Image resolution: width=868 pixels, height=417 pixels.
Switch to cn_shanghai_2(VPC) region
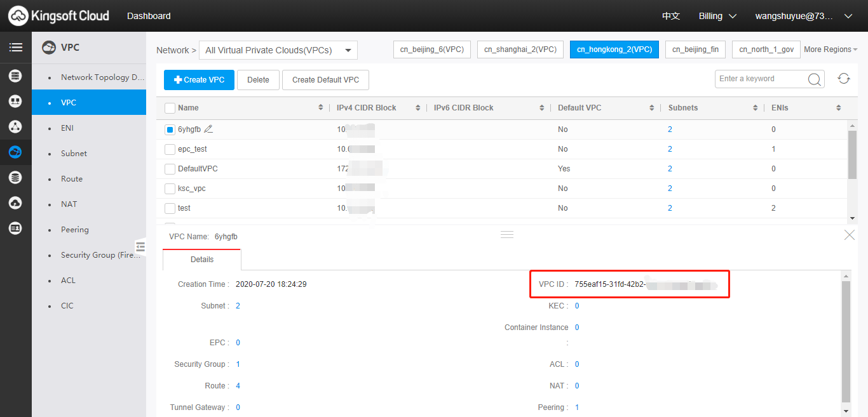click(x=520, y=50)
